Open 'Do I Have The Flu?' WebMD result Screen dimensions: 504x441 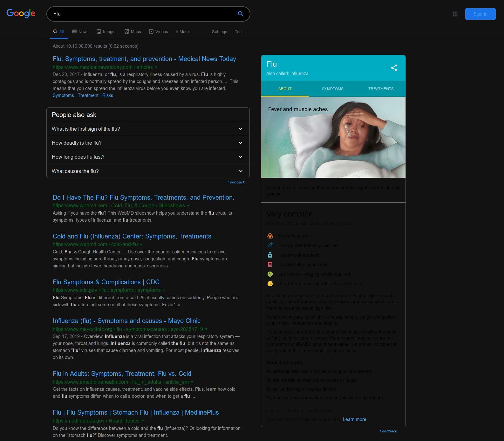(x=143, y=197)
